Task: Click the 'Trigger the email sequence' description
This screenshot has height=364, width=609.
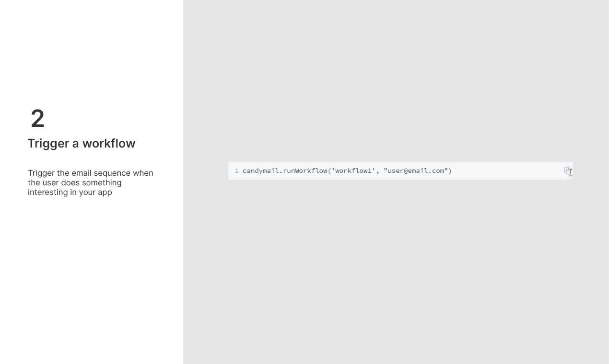Action: tap(91, 182)
